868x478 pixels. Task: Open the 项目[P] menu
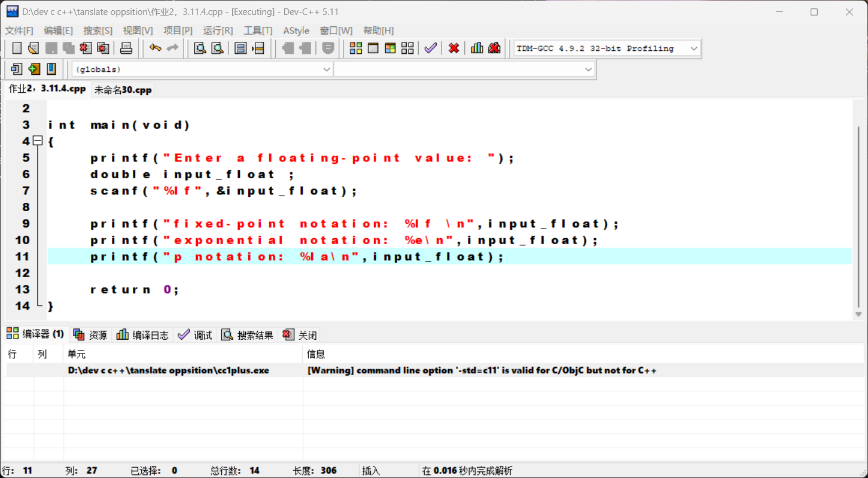[178, 31]
